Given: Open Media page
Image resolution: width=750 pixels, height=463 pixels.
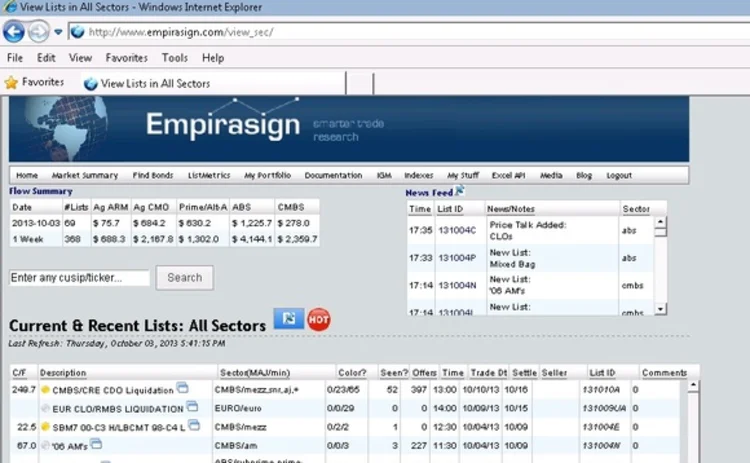Looking at the screenshot, I should point(551,176).
